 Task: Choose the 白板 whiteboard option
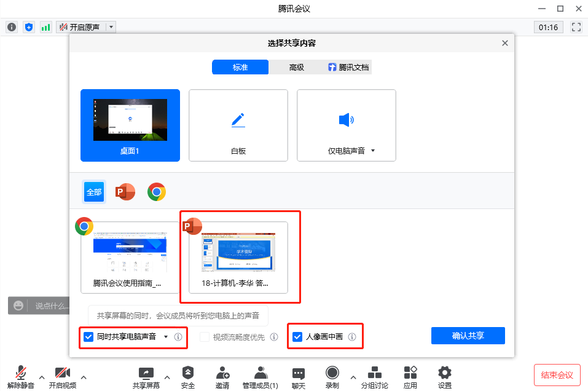pyautogui.click(x=238, y=125)
